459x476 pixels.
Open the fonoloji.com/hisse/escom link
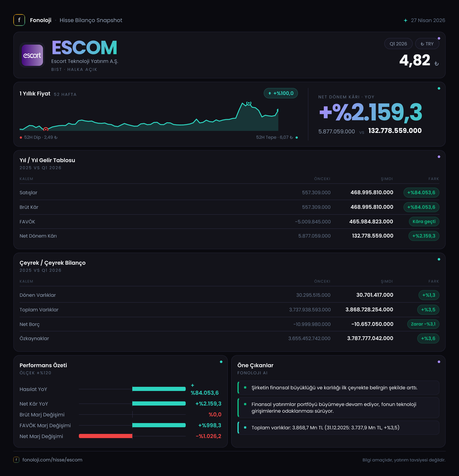point(52,460)
